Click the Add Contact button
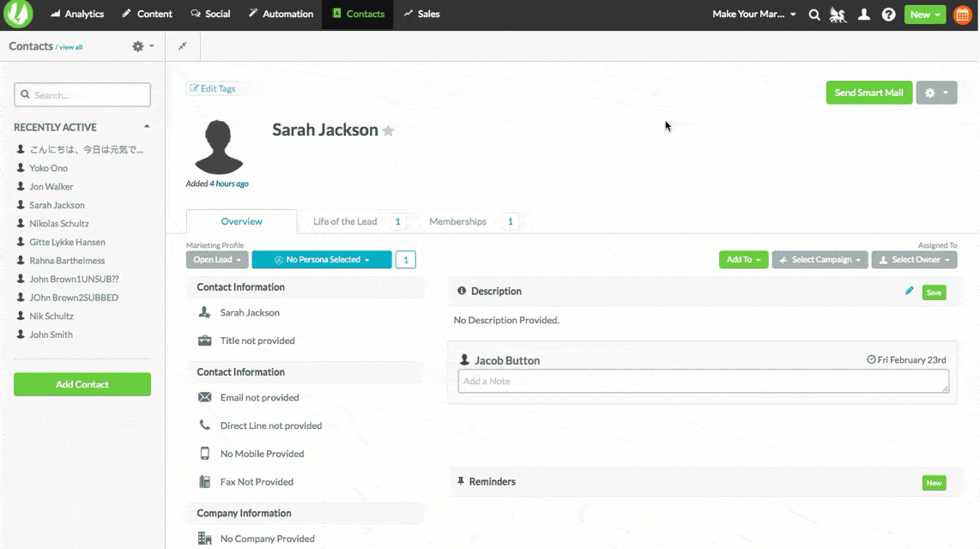 coord(82,384)
